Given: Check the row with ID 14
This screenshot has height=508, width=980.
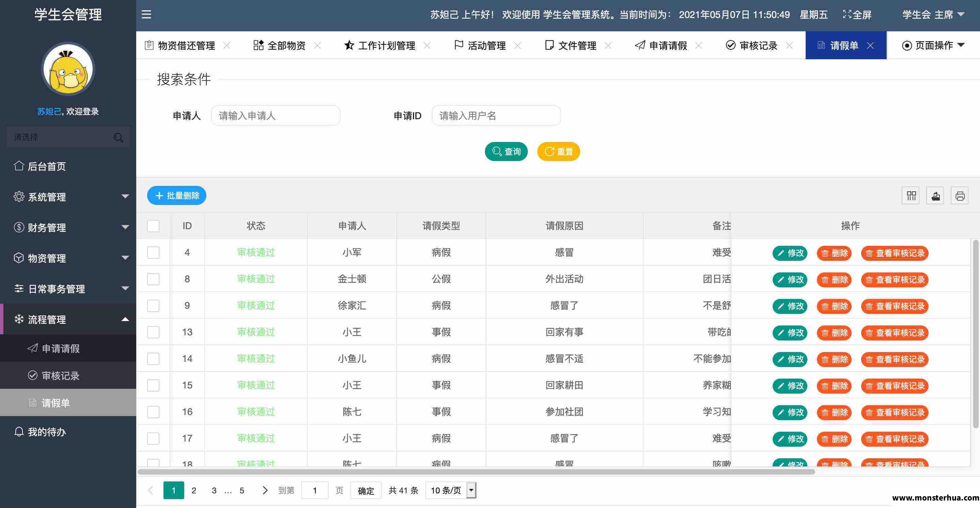Looking at the screenshot, I should tap(153, 359).
